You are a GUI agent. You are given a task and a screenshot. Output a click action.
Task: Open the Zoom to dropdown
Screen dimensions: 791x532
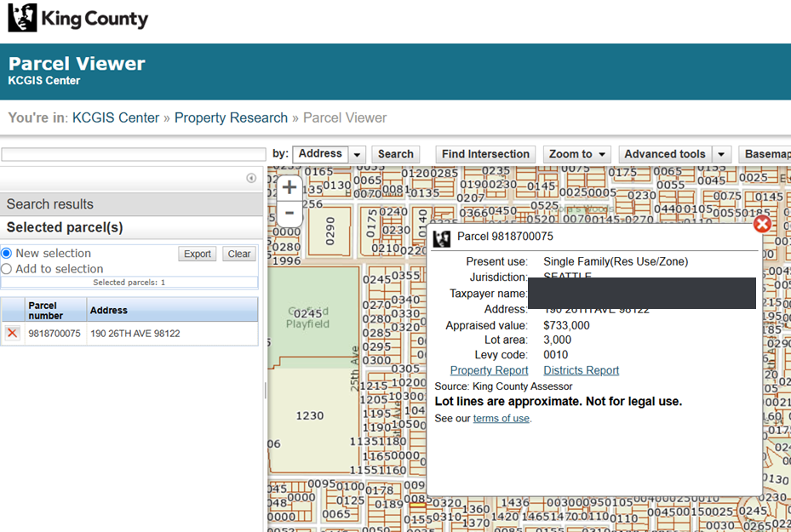coord(577,154)
